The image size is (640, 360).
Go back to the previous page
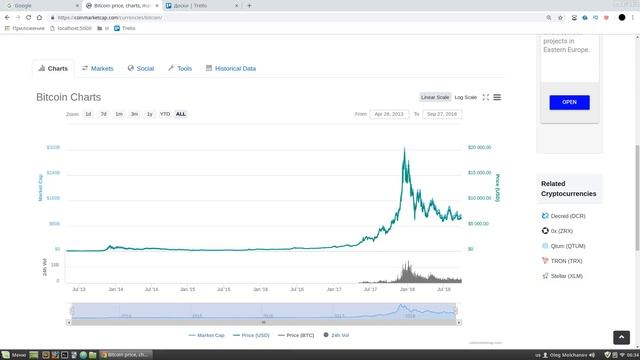click(7, 18)
